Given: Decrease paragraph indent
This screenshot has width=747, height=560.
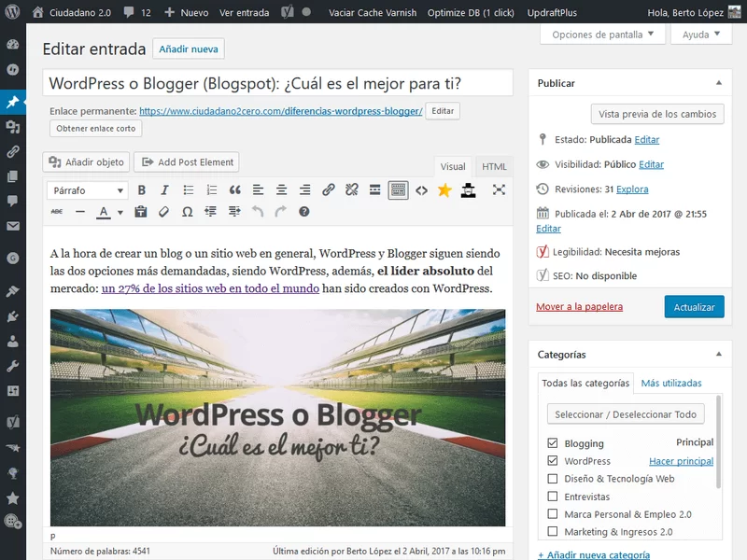Looking at the screenshot, I should tap(211, 212).
